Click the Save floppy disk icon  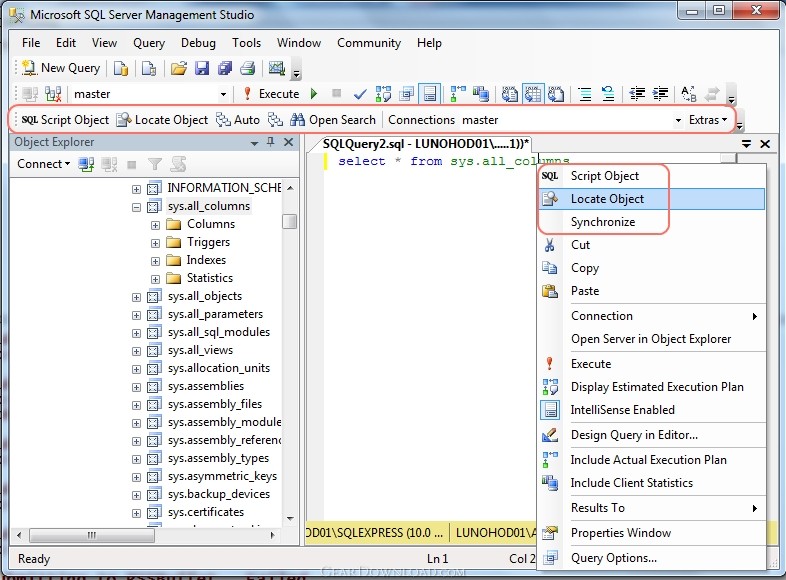click(202, 68)
